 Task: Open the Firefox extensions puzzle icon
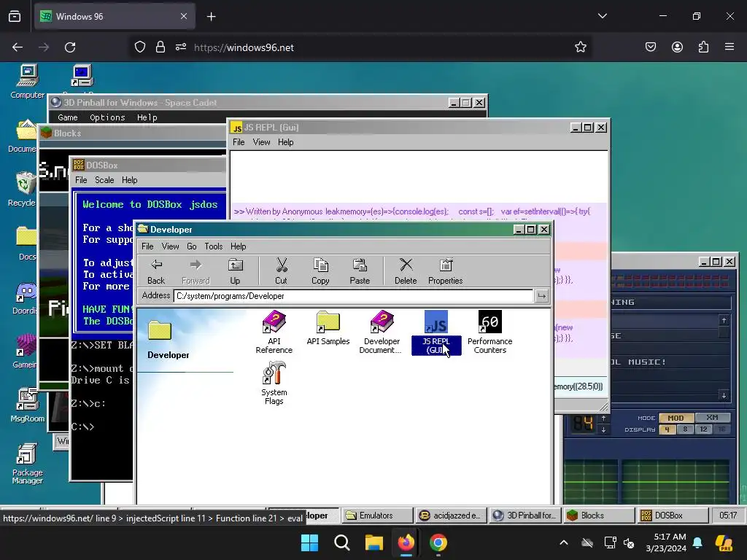[x=704, y=47]
